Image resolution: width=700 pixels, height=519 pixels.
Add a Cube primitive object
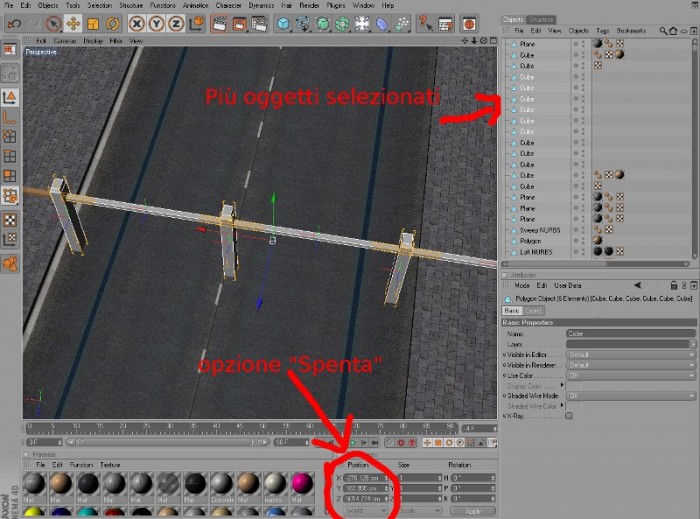(x=283, y=24)
